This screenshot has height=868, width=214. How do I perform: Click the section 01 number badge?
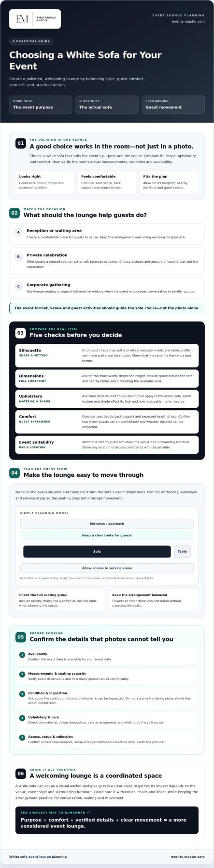tap(21, 143)
